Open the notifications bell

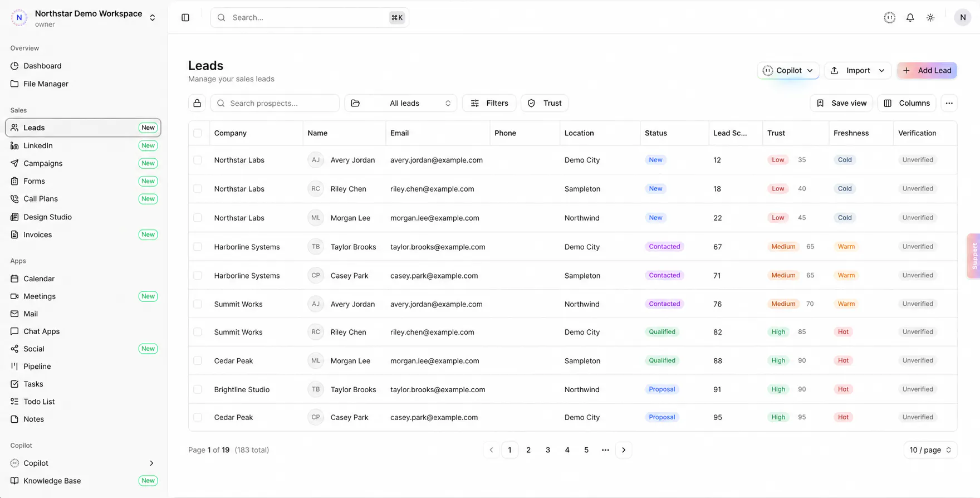(x=910, y=18)
